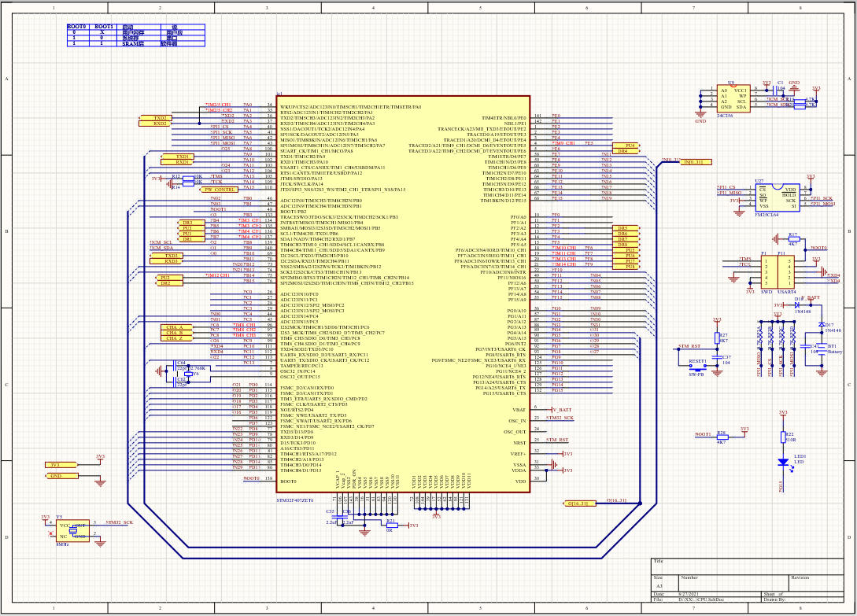The height and width of the screenshot is (616, 857).
Task: Click the BOOT0/BOOT1 boot mode table
Action: pyautogui.click(x=136, y=35)
